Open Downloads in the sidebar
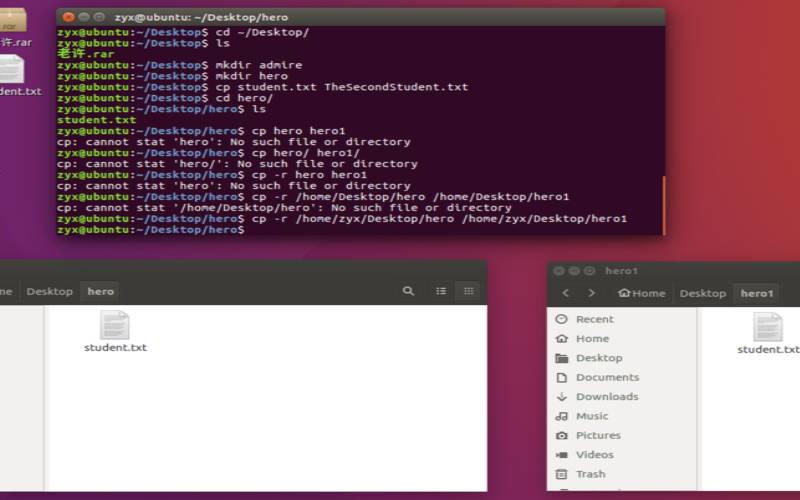The height and width of the screenshot is (500, 800). coord(606,397)
